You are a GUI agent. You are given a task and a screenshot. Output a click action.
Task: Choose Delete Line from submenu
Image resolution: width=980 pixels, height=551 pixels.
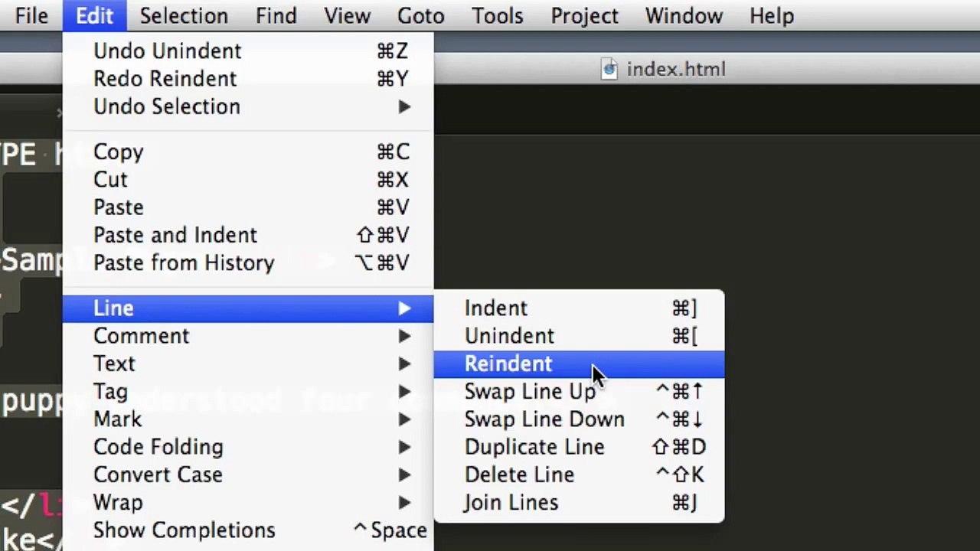pyautogui.click(x=579, y=474)
